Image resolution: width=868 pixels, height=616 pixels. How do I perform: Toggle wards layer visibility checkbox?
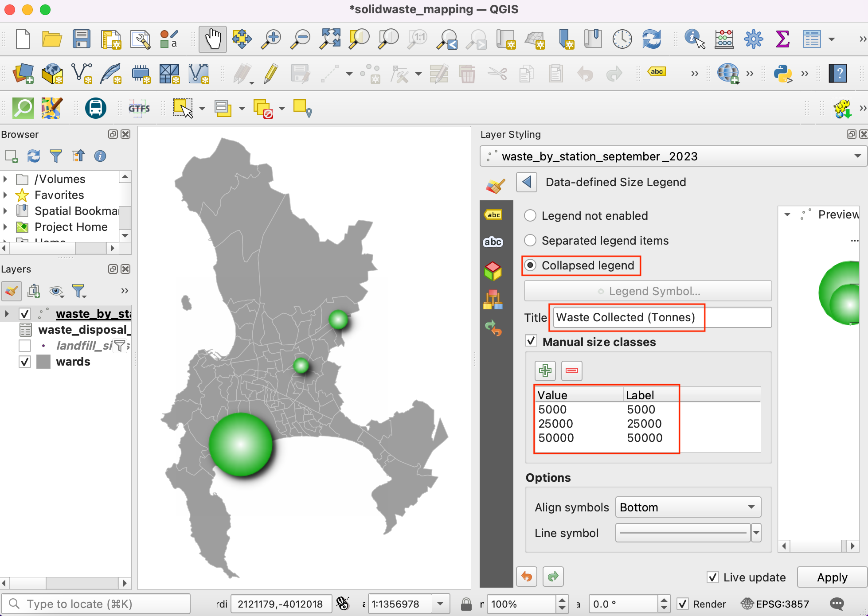point(25,362)
